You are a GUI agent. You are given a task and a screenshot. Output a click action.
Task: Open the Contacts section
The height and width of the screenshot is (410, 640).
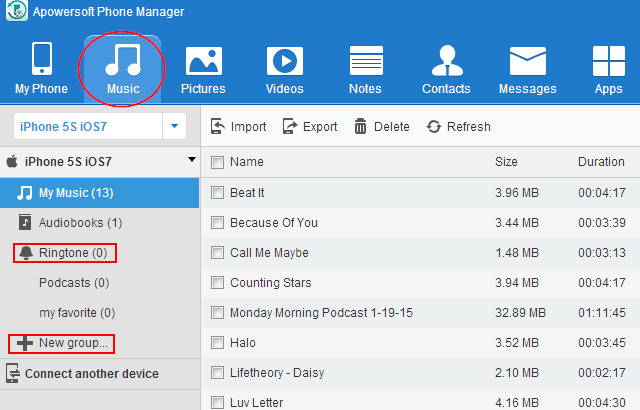446,62
